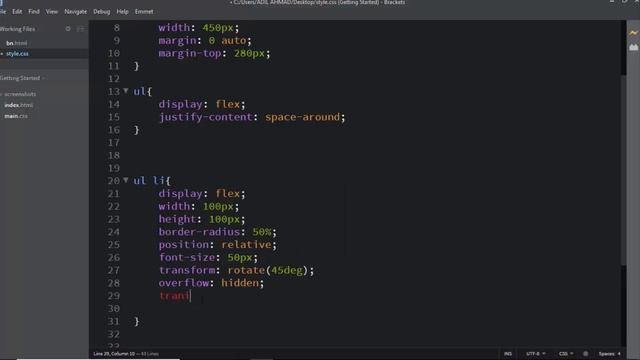This screenshot has width=640, height=360.
Task: Click the 50% value on line 24
Action: tap(262, 232)
